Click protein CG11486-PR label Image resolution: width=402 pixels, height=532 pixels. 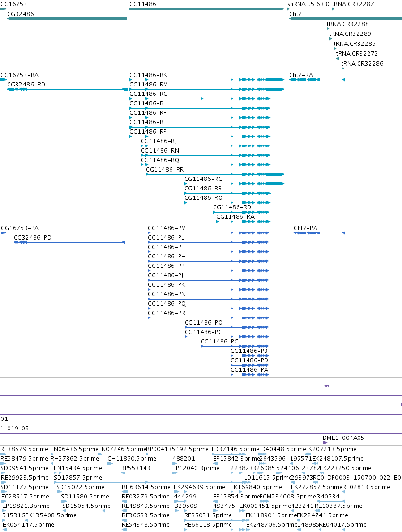click(x=167, y=314)
